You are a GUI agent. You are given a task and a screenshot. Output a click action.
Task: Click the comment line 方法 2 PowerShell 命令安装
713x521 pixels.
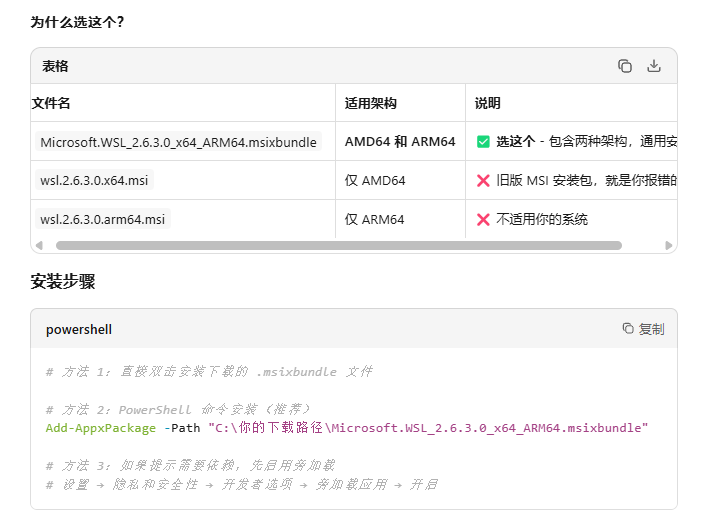178,409
